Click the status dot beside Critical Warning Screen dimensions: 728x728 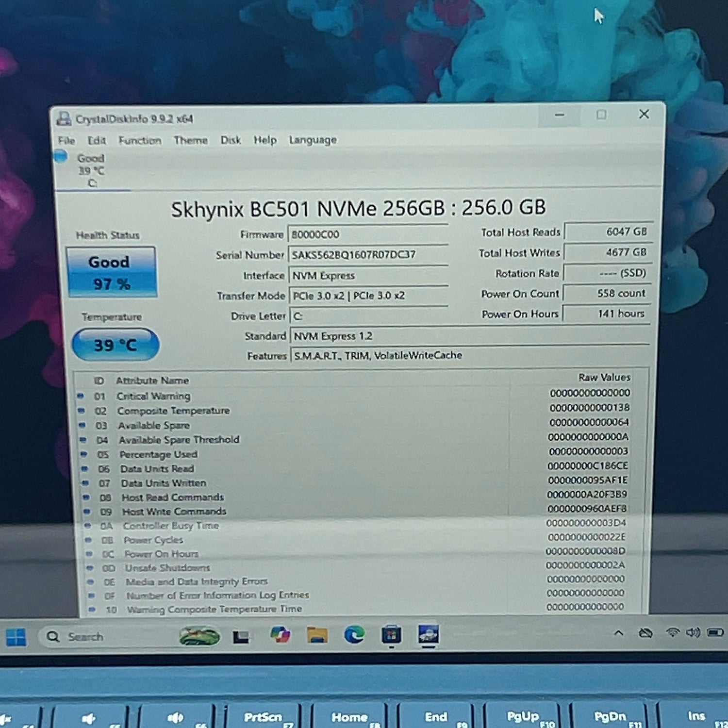(x=81, y=396)
